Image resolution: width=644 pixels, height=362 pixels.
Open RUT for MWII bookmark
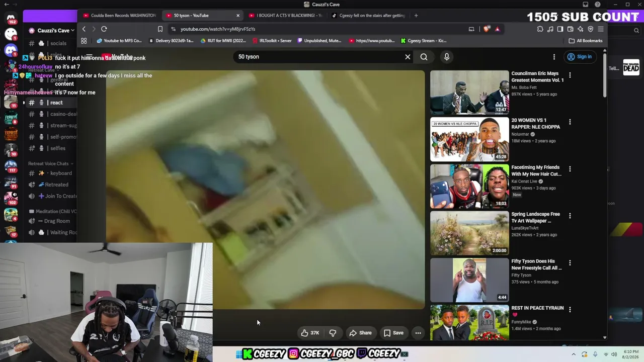[x=223, y=41]
